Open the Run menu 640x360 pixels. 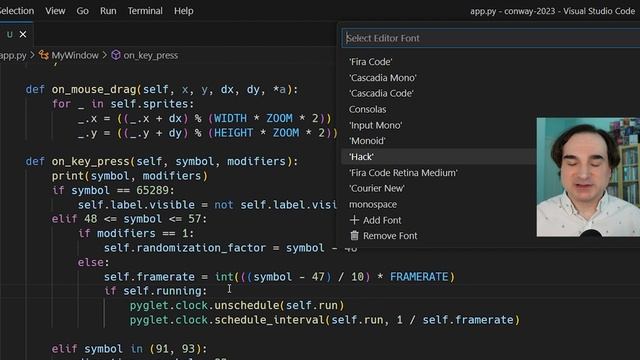coord(108,11)
